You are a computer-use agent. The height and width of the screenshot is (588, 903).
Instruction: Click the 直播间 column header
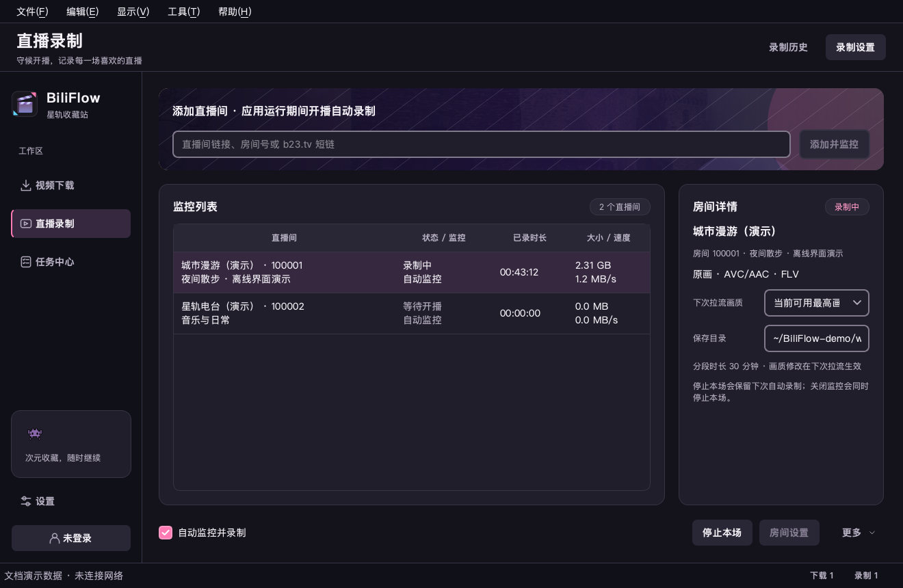pyautogui.click(x=284, y=238)
